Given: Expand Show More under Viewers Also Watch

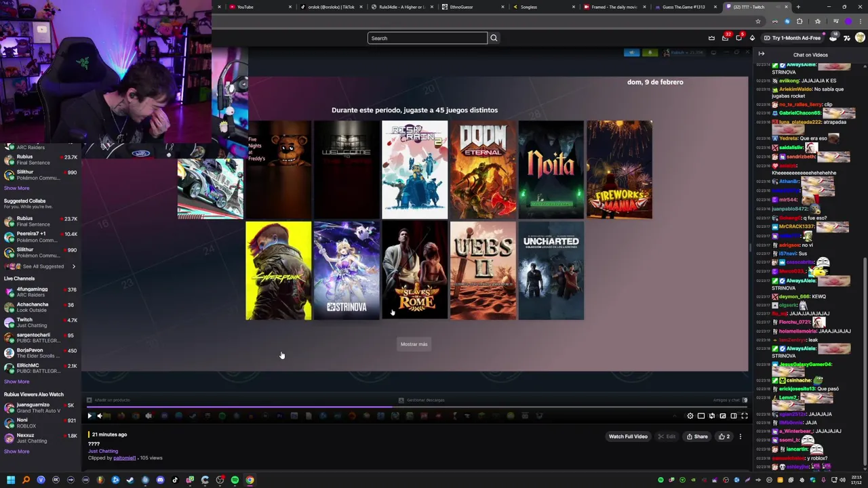Looking at the screenshot, I should point(17,451).
